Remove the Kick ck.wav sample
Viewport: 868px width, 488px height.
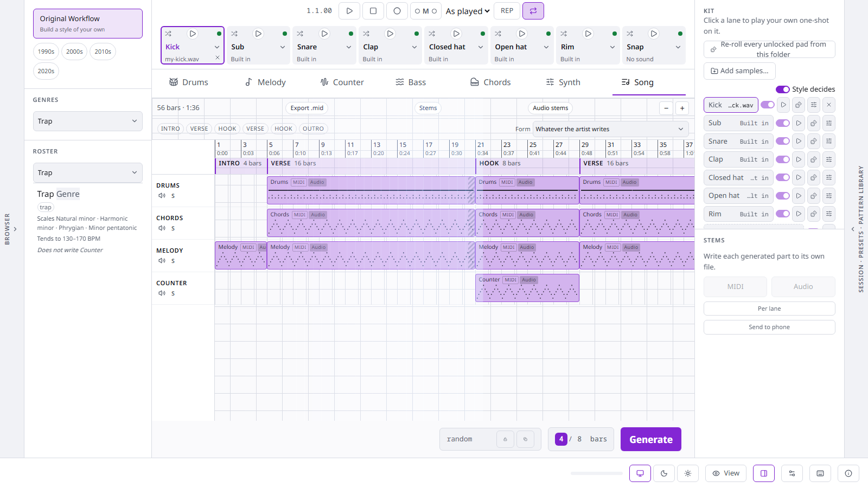click(x=828, y=105)
